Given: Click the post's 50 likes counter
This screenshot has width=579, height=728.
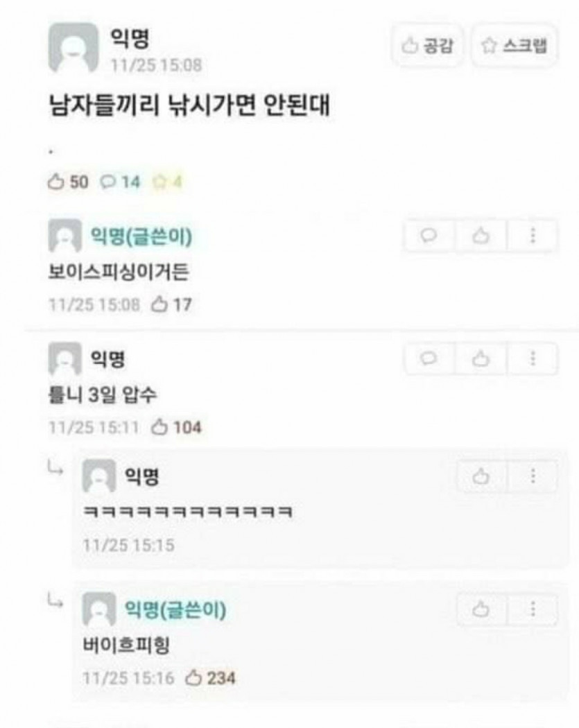Looking at the screenshot, I should (x=68, y=182).
